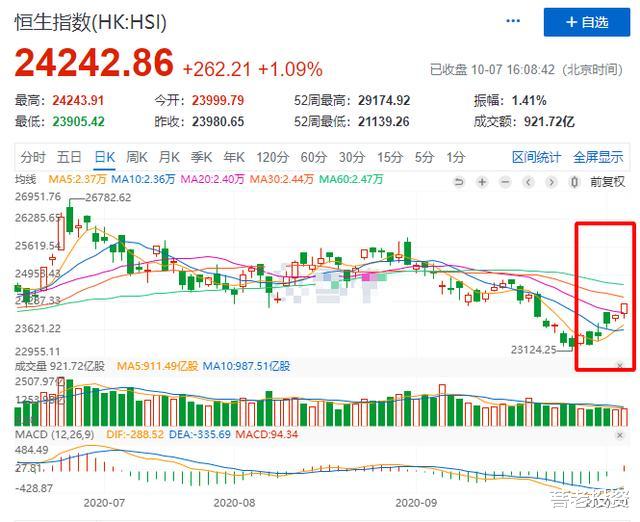
Task: Select the 年K tab
Action: [234, 157]
